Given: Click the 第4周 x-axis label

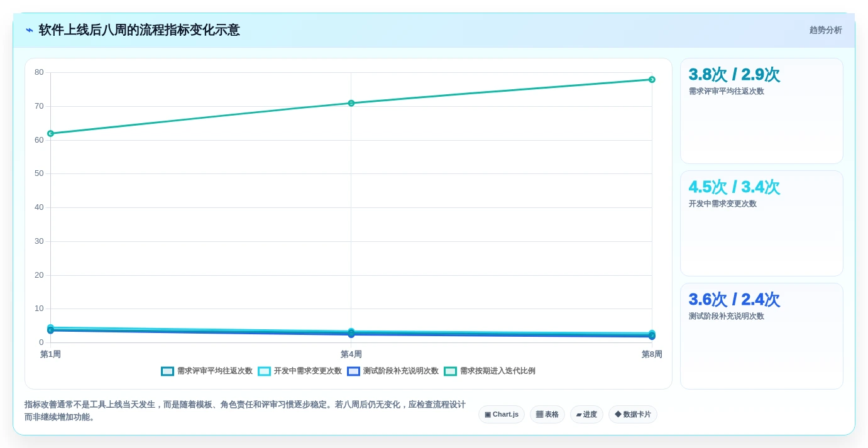Looking at the screenshot, I should point(351,354).
